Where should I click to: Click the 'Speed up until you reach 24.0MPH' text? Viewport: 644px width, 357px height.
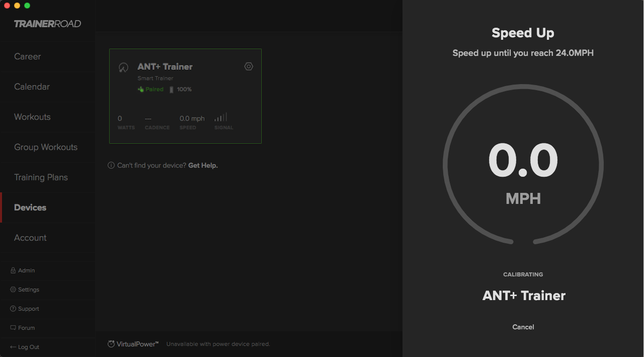523,53
